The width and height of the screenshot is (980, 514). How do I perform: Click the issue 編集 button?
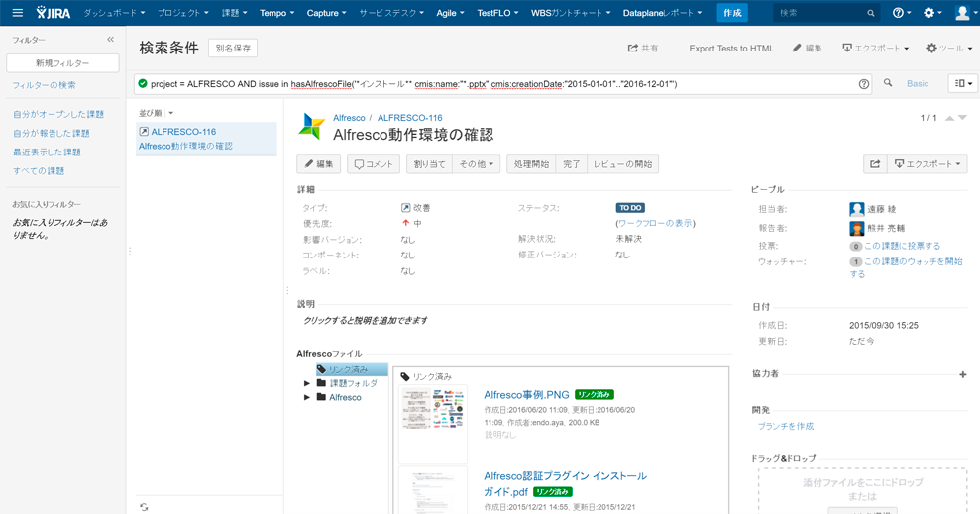pyautogui.click(x=319, y=164)
